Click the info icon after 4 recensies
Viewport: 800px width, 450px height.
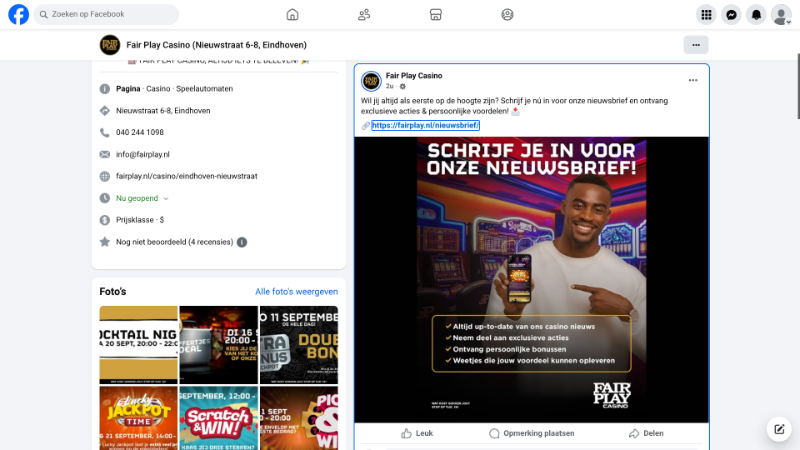click(242, 242)
